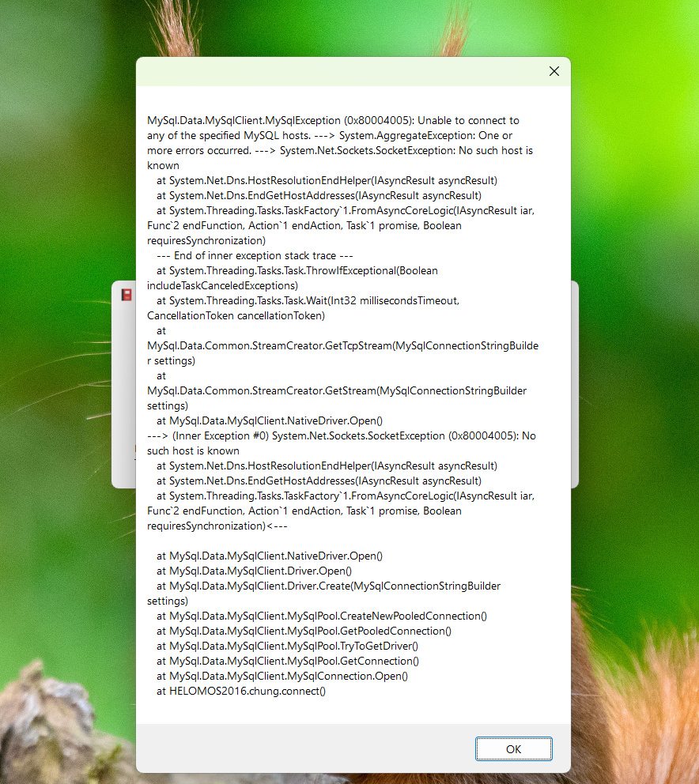Click the line ending 'requiresSynchronization)<---'
Viewport: 699px width, 784px height.
coord(217,526)
